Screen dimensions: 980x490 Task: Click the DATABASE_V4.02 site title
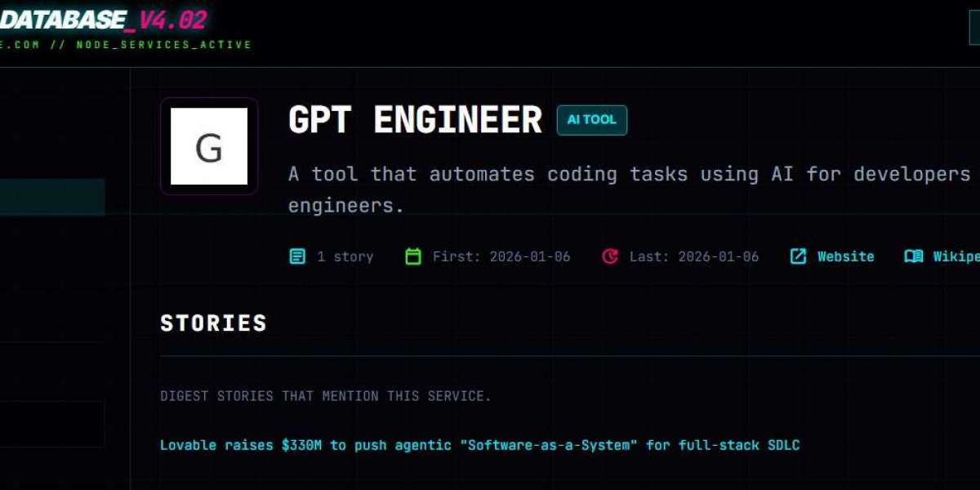103,19
